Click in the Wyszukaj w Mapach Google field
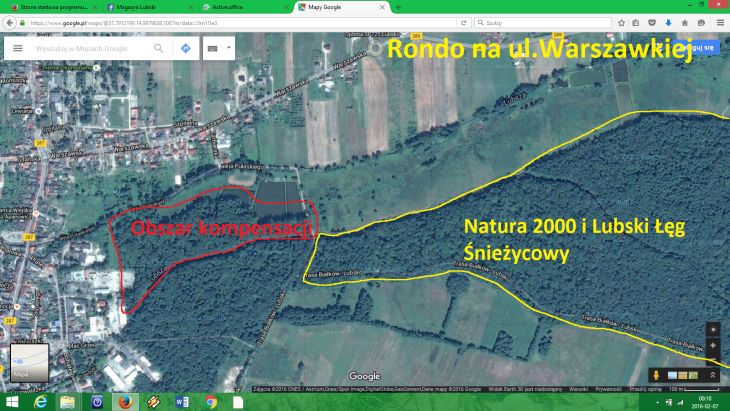 (x=90, y=48)
